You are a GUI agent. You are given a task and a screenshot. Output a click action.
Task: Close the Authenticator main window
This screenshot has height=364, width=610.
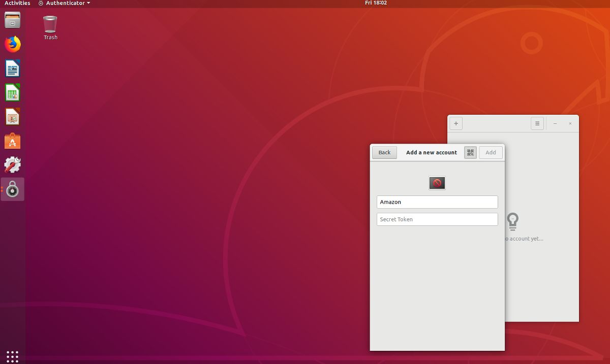pyautogui.click(x=570, y=123)
